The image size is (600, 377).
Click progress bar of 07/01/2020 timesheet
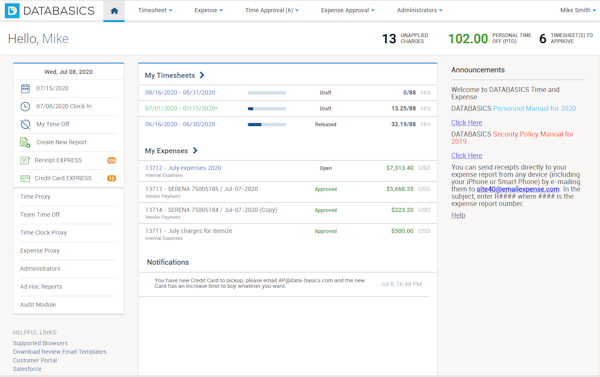pyautogui.click(x=267, y=109)
